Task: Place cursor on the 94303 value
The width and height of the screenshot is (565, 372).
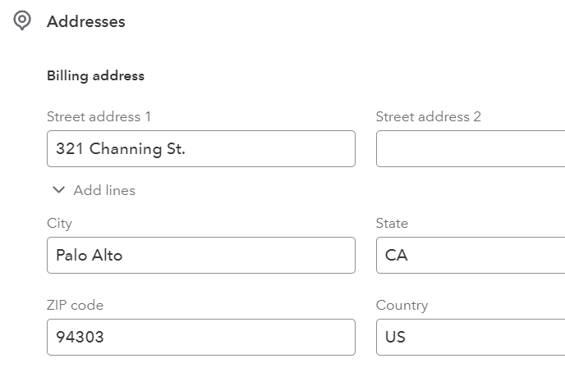Action: click(80, 337)
